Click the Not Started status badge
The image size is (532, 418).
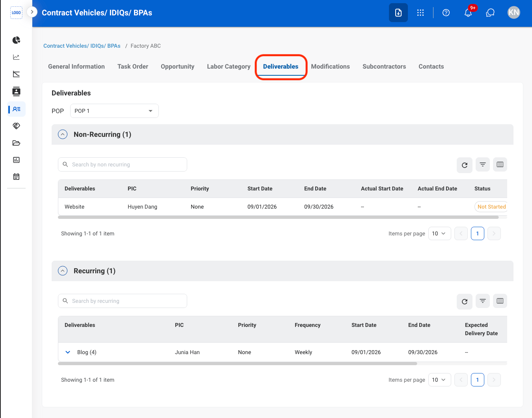pyautogui.click(x=491, y=207)
